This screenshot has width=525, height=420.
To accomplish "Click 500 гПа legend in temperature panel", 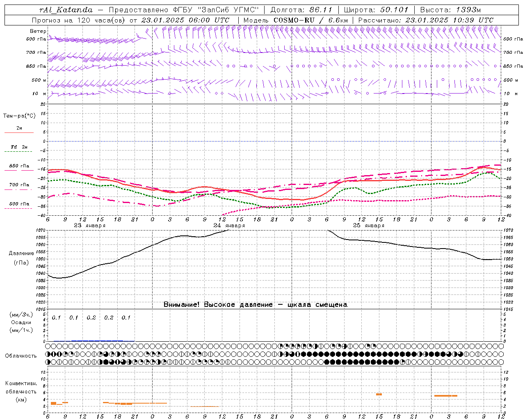I will tap(19, 204).
